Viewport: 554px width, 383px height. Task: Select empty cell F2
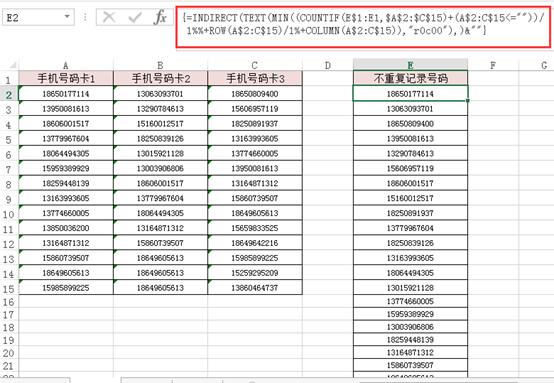coord(493,94)
